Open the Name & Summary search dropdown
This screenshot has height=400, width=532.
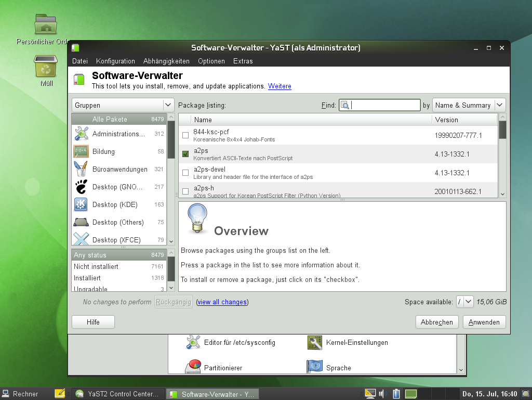click(499, 105)
